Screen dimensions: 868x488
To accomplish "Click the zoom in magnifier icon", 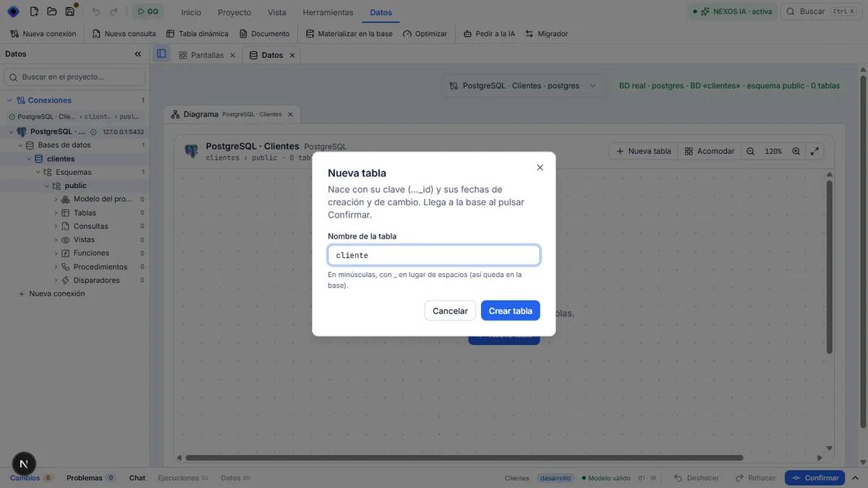I will point(796,151).
